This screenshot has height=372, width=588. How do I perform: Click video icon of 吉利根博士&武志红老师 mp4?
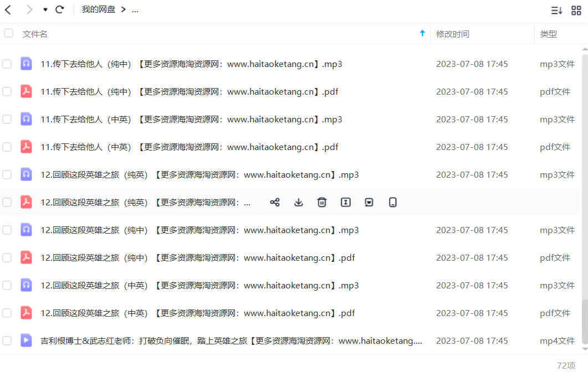click(x=26, y=340)
